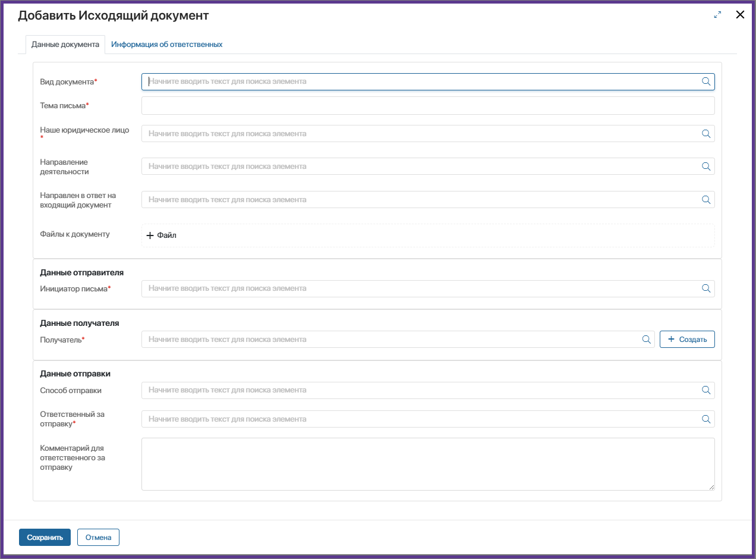Click magnifier icon in Получатель field
This screenshot has height=559, width=756.
point(646,340)
